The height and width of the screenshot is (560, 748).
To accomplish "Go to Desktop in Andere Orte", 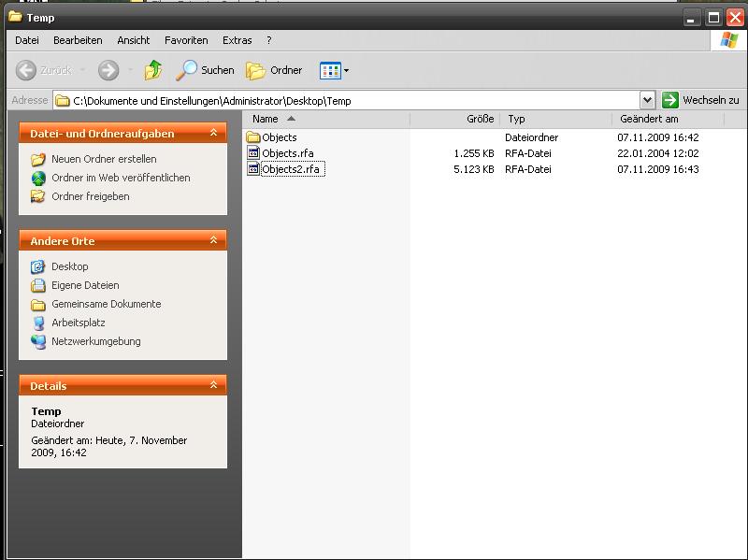I will point(69,266).
